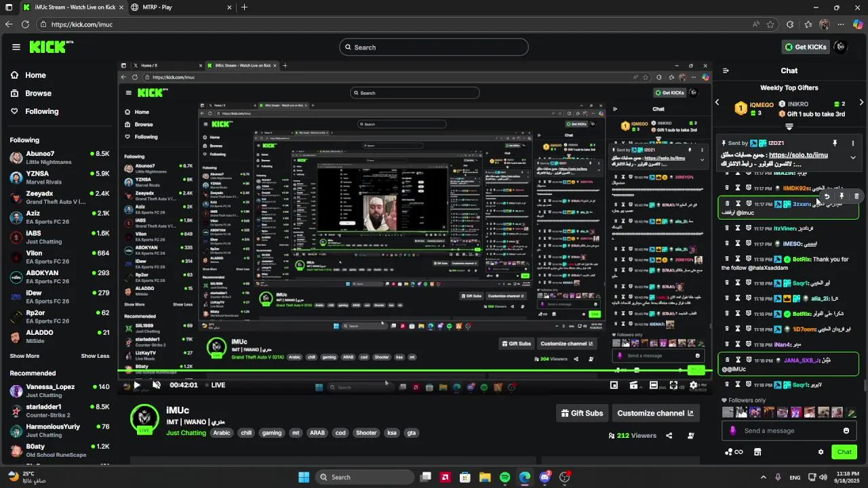Switch video to theater mode
The image size is (868, 488).
654,385
